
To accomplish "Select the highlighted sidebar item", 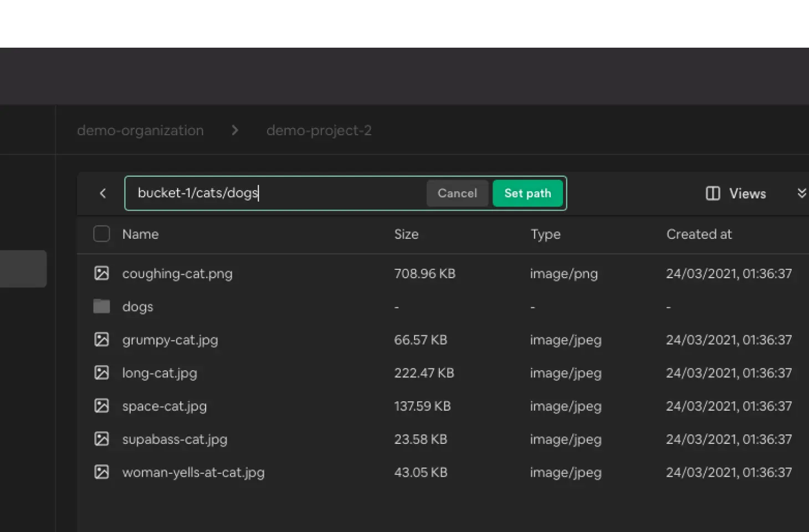I will [23, 269].
